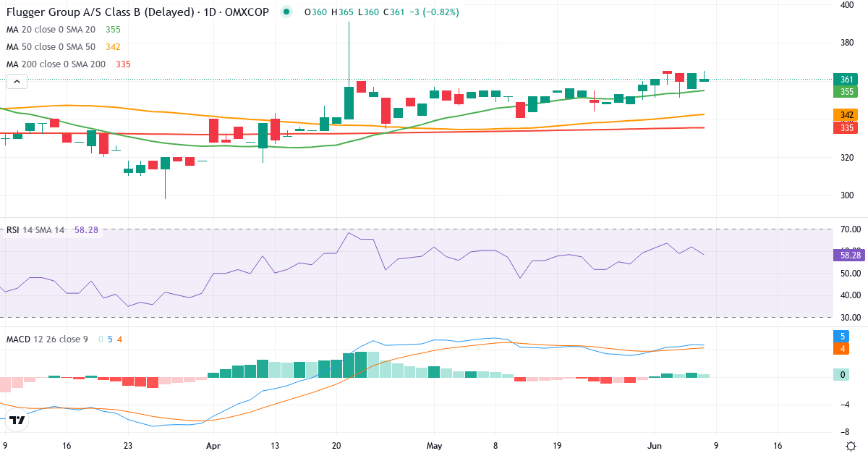Click the 335 value in MA 200 legend

(123, 64)
